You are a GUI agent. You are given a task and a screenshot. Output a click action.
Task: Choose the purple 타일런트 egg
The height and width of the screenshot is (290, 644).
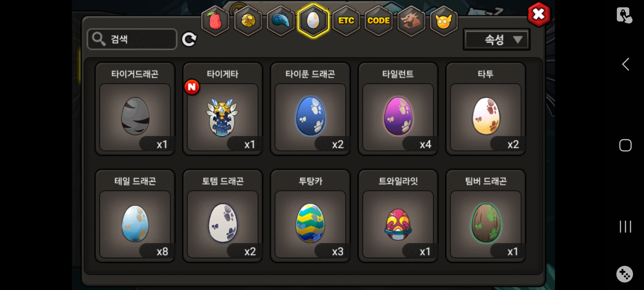coord(398,109)
